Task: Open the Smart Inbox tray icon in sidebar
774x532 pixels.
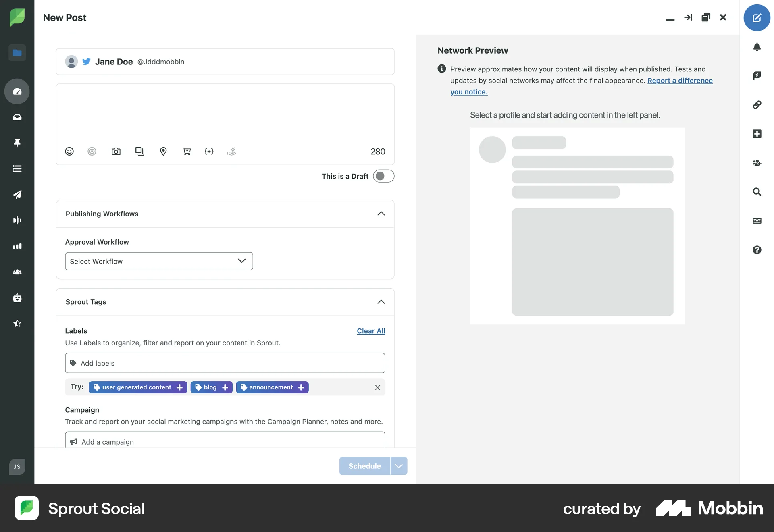Action: click(x=17, y=117)
